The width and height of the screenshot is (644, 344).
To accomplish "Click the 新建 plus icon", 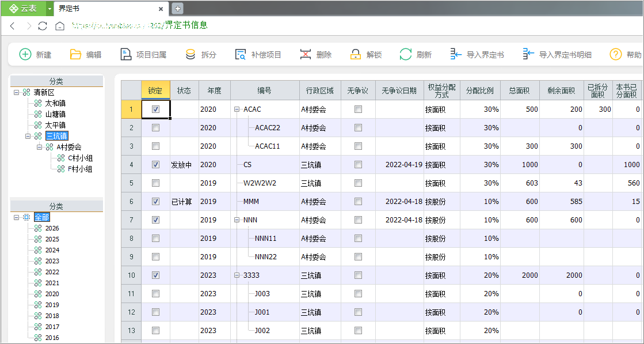I will pos(25,54).
